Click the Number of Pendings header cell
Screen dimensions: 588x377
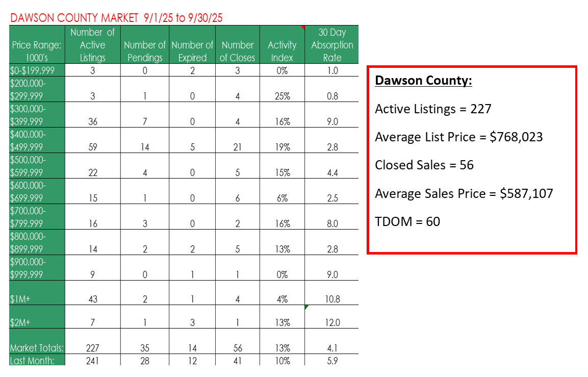point(144,51)
